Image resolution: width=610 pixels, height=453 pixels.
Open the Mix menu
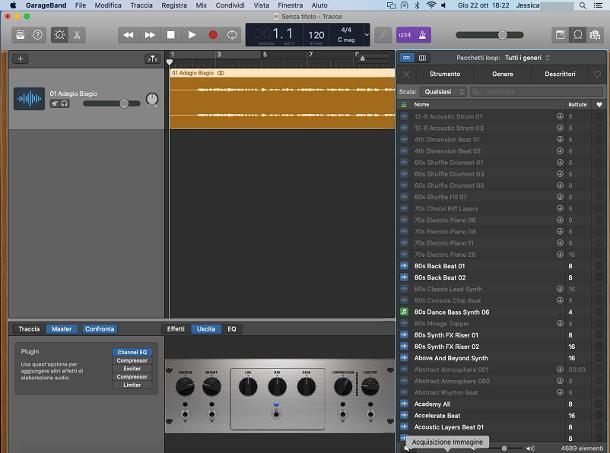tap(201, 5)
